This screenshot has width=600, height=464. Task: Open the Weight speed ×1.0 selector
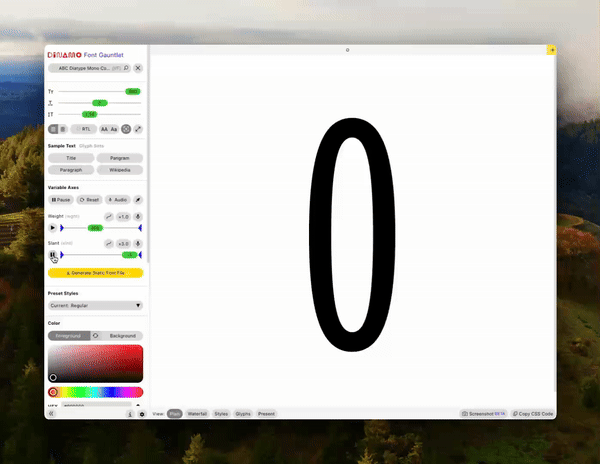point(123,216)
